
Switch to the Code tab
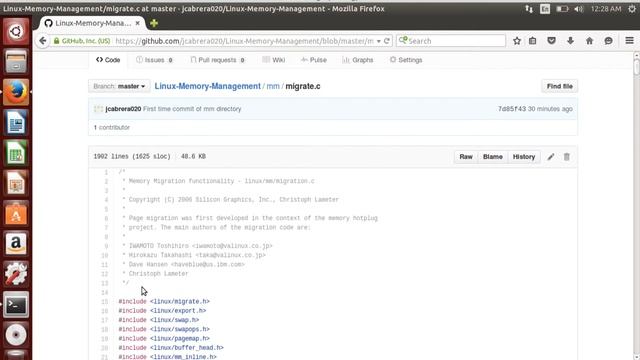pos(108,60)
